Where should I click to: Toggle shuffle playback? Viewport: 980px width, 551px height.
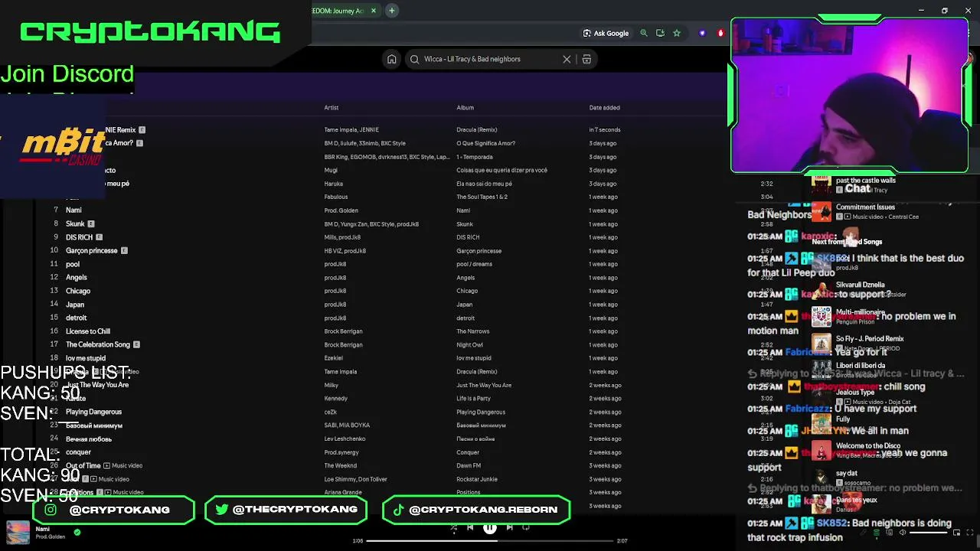[x=453, y=527]
